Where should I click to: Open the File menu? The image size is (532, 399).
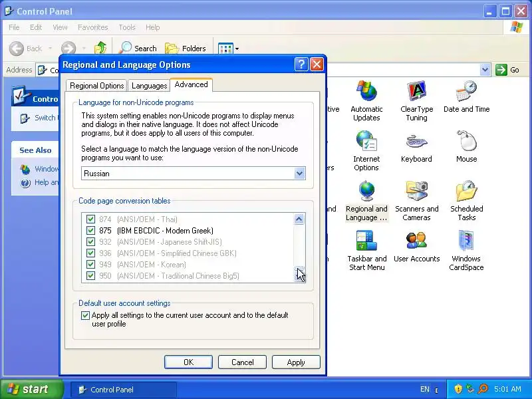coord(14,27)
